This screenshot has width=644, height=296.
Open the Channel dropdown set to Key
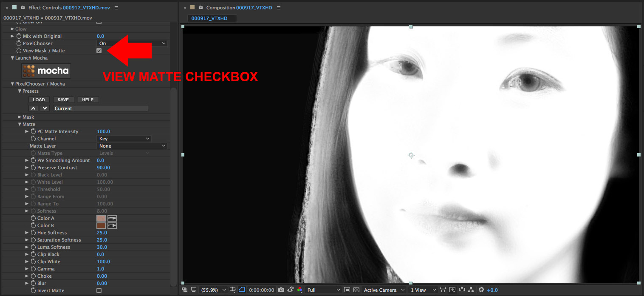click(124, 139)
